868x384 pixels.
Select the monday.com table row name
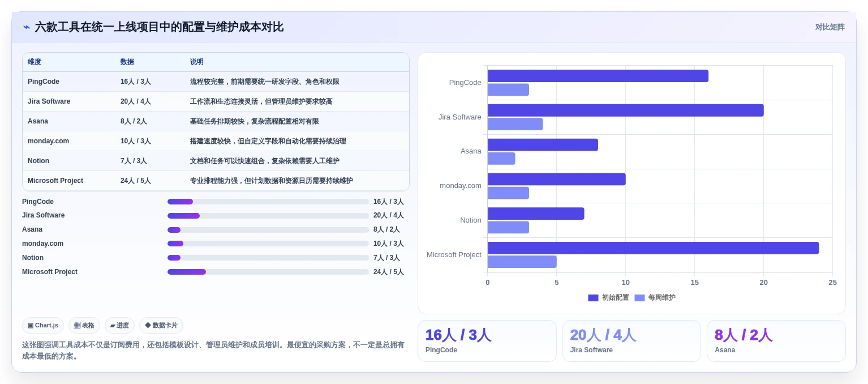tap(48, 141)
